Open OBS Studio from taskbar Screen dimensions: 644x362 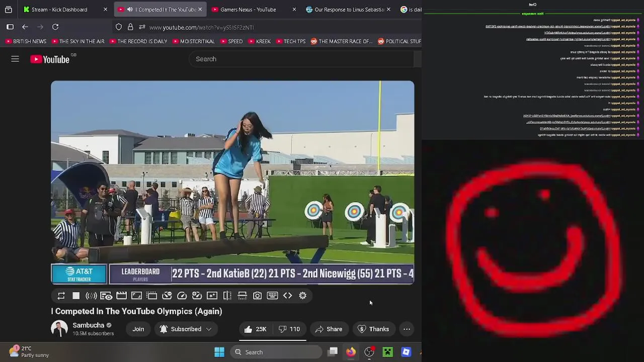[369, 352]
